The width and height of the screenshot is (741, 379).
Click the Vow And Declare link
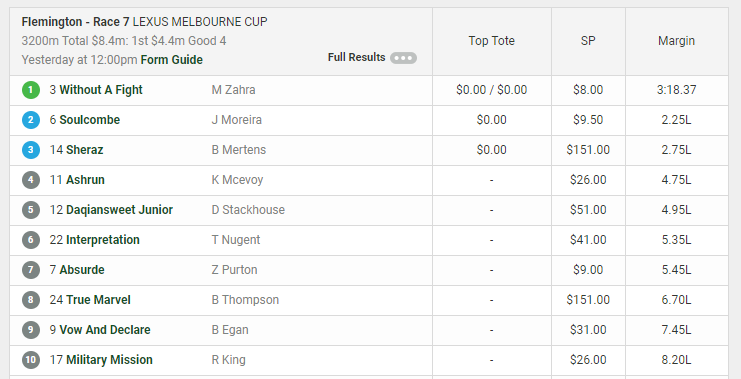coord(105,330)
